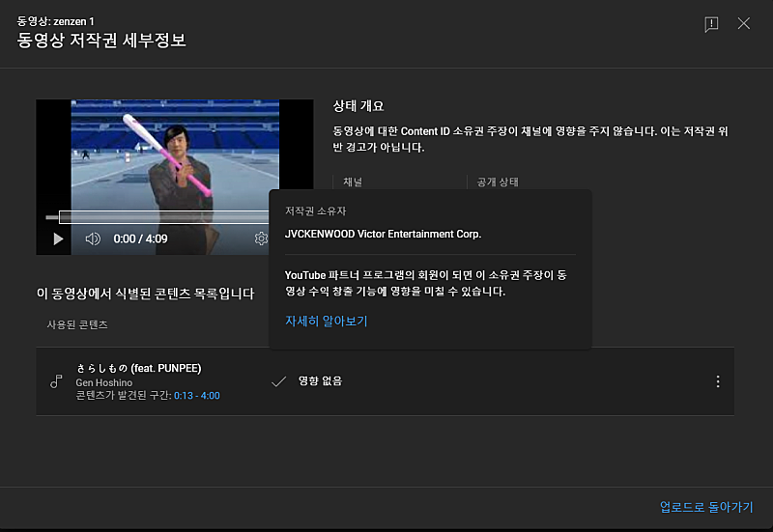This screenshot has width=773, height=532.
Task: Open the 자세히 알아보기 link
Action: pos(327,322)
